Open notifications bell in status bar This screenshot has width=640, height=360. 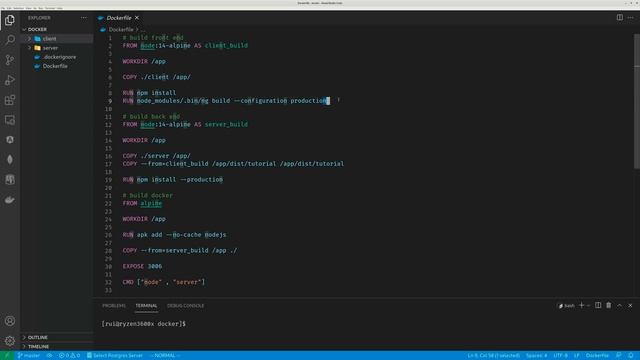(x=631, y=356)
